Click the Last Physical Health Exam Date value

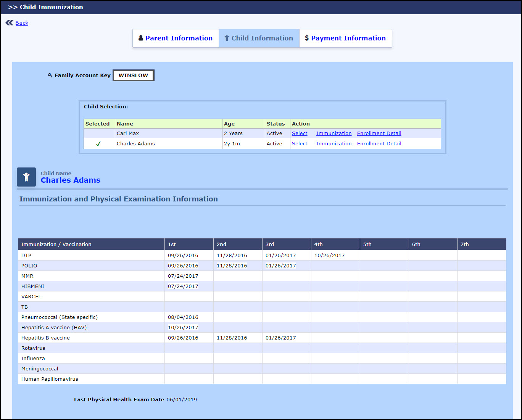tap(182, 400)
